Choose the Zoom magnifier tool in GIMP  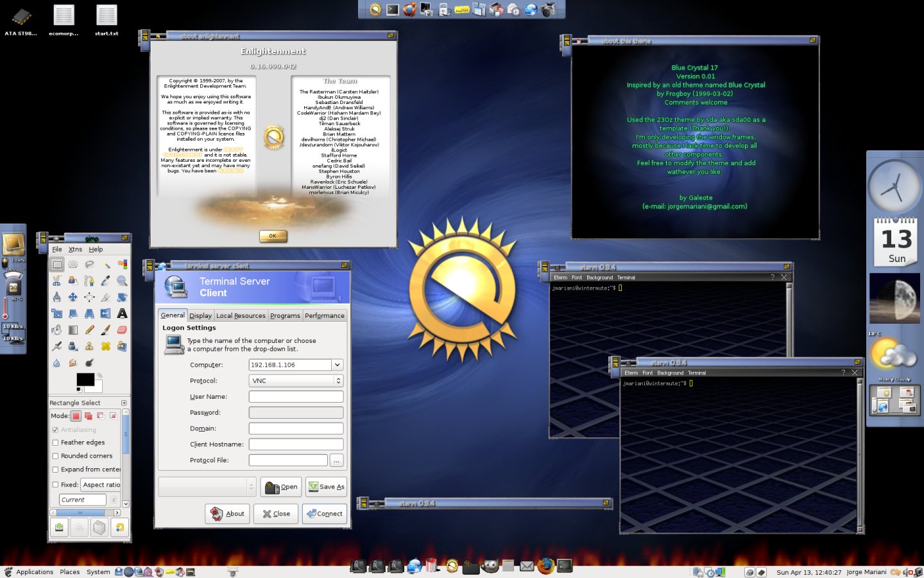click(122, 281)
